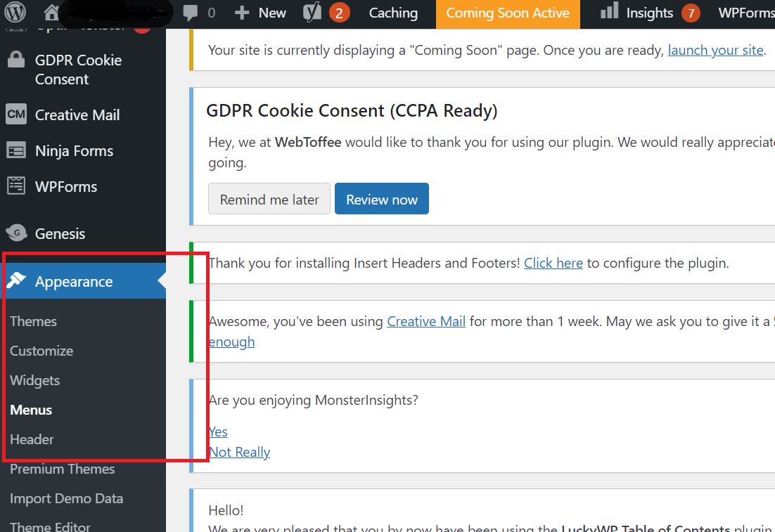Click the WordPress logo icon
This screenshot has width=775, height=532.
(15, 13)
